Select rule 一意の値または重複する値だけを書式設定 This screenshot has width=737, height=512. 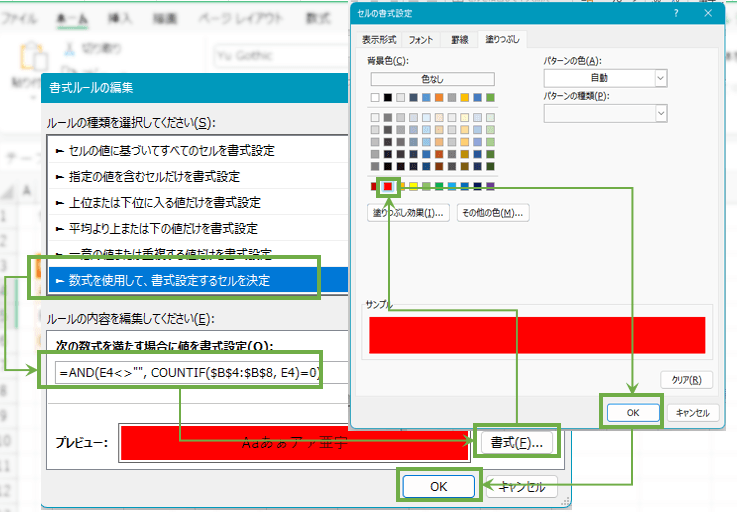198,254
